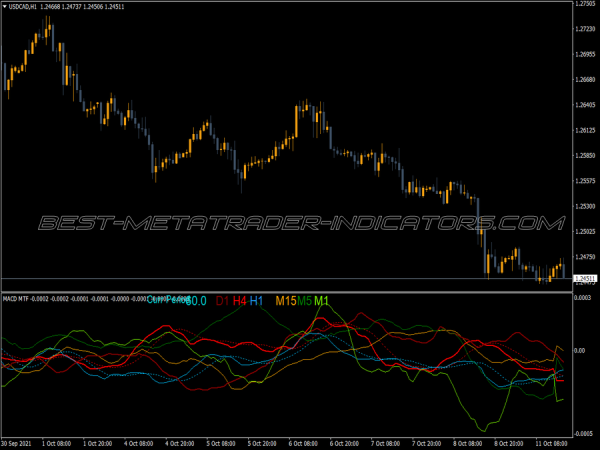Click the 0.00 indicator scale label
Viewport: 600px width, 450px height.
580,351
